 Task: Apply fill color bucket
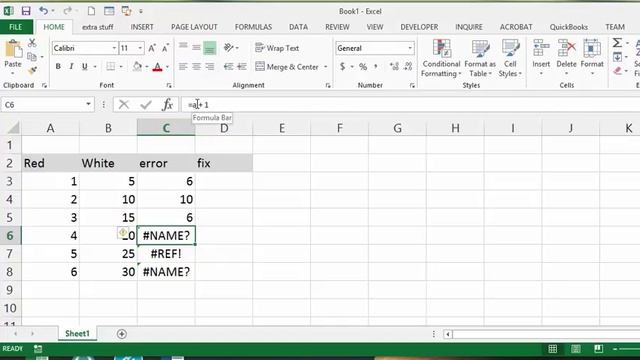138,67
